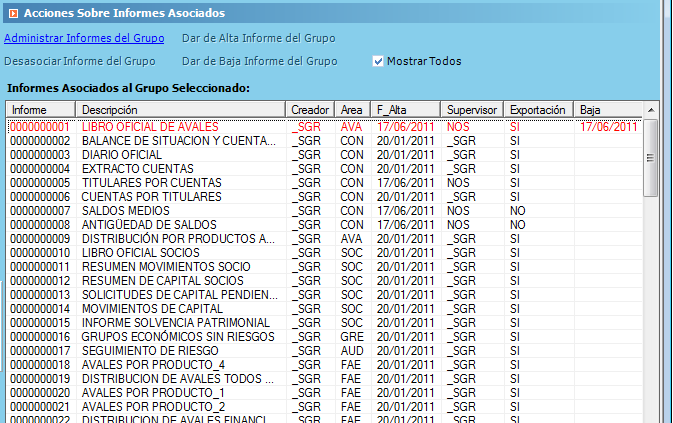Select CUENTAS POR TITULARES report
The height and width of the screenshot is (423, 673).
coord(324,197)
